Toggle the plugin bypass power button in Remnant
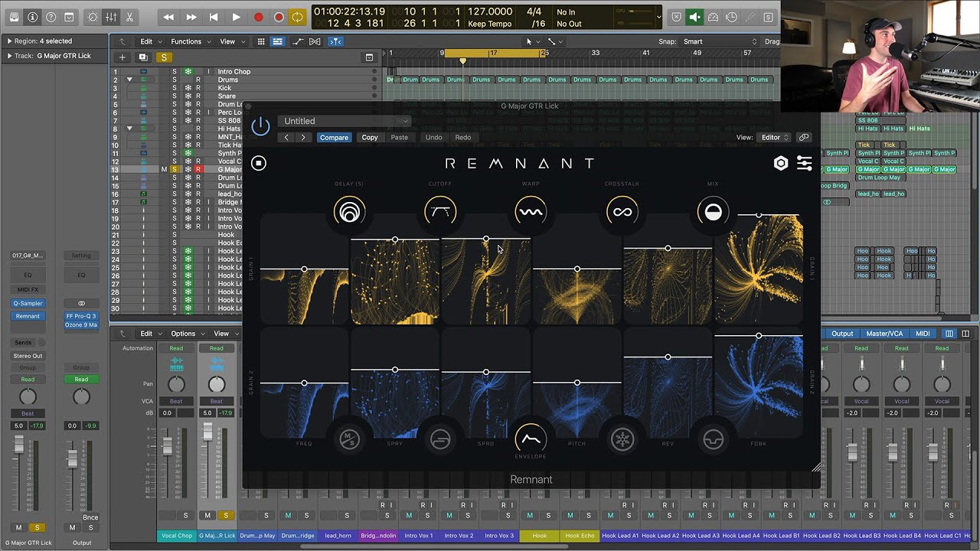 260,126
